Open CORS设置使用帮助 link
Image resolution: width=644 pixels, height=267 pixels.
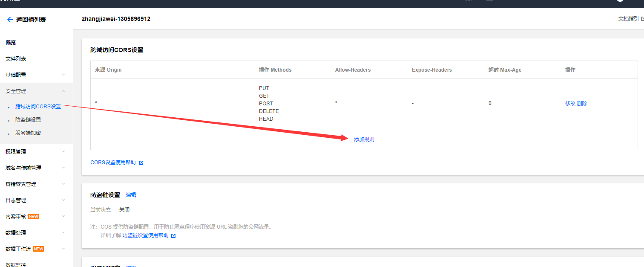tap(113, 163)
